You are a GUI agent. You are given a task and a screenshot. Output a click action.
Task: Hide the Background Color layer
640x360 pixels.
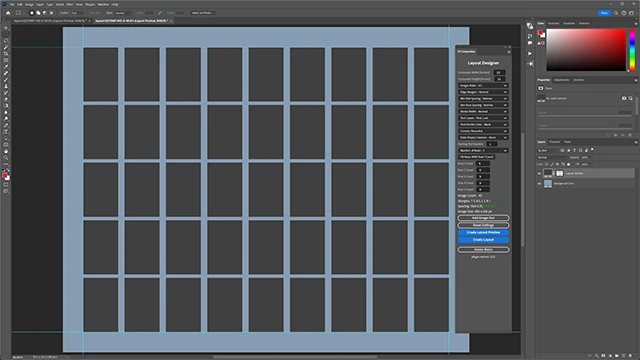click(539, 184)
